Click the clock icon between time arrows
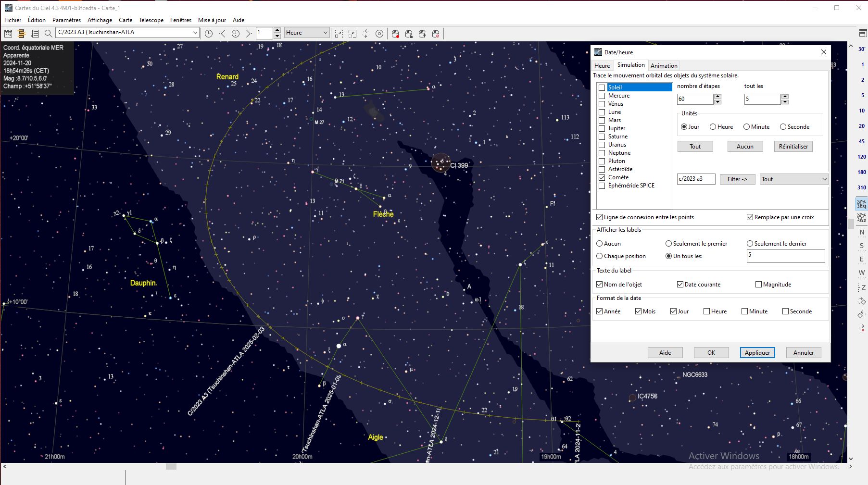The image size is (868, 485). (236, 33)
